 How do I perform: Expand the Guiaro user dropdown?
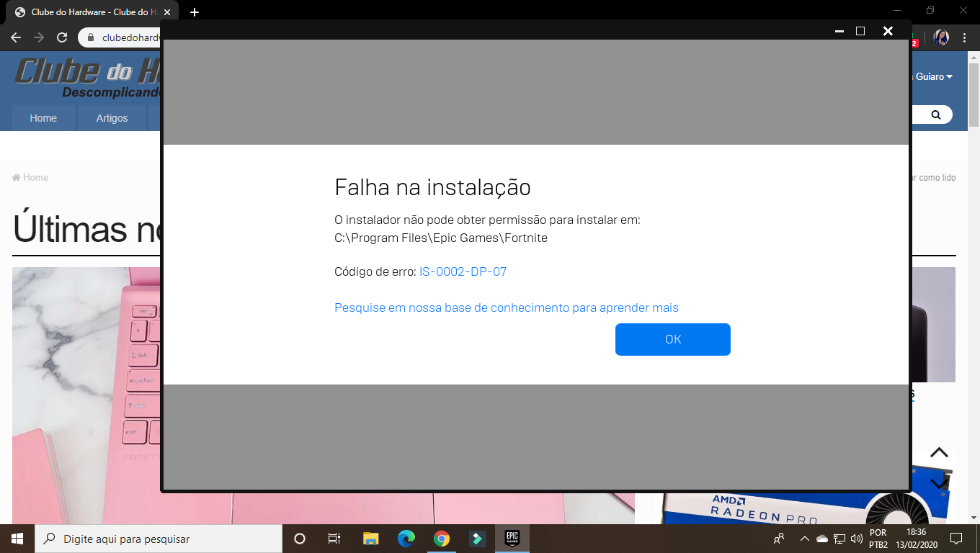[x=933, y=76]
